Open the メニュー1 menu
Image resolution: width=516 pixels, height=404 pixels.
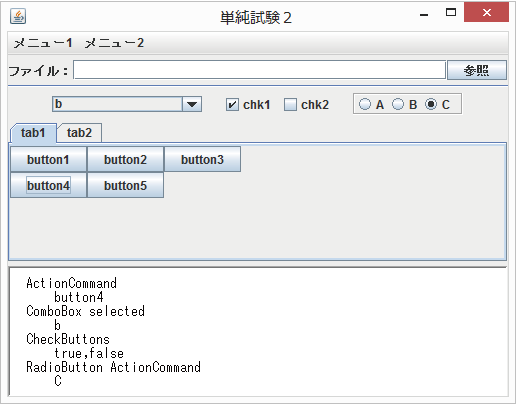pos(43,43)
